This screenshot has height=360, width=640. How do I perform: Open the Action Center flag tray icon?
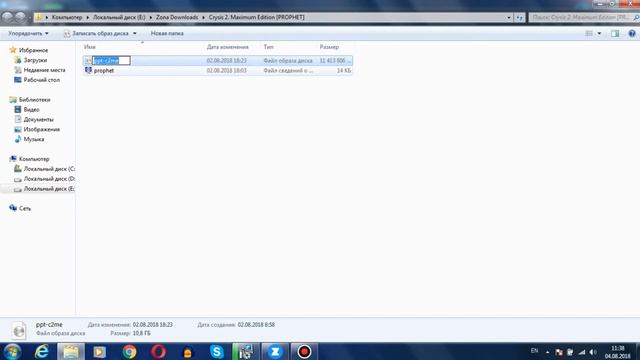pyautogui.click(x=559, y=352)
